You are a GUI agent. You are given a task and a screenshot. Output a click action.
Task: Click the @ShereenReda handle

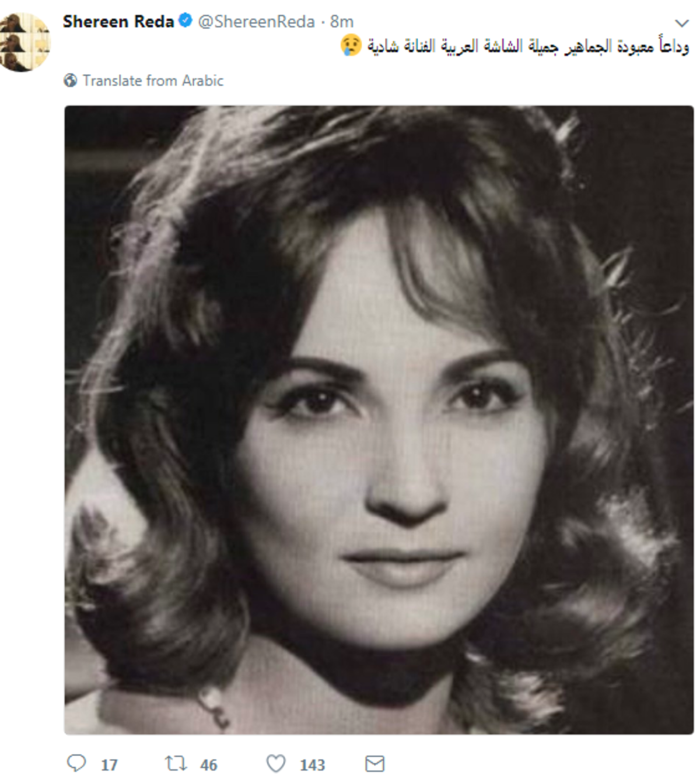coord(256,22)
